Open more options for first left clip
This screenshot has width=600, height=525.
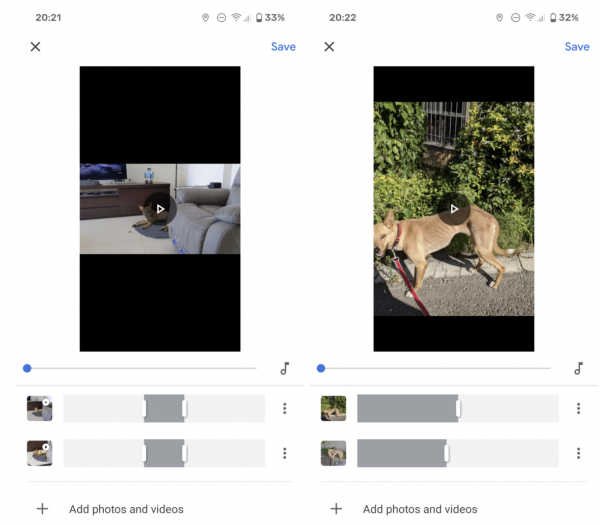click(284, 408)
